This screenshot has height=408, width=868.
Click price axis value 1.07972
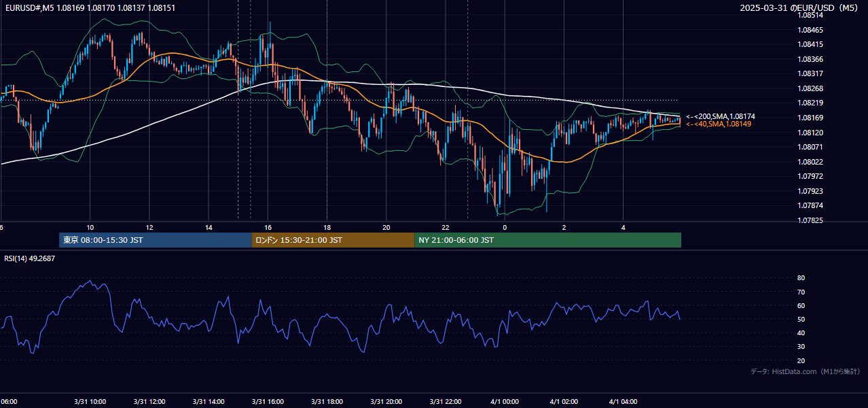[809, 176]
